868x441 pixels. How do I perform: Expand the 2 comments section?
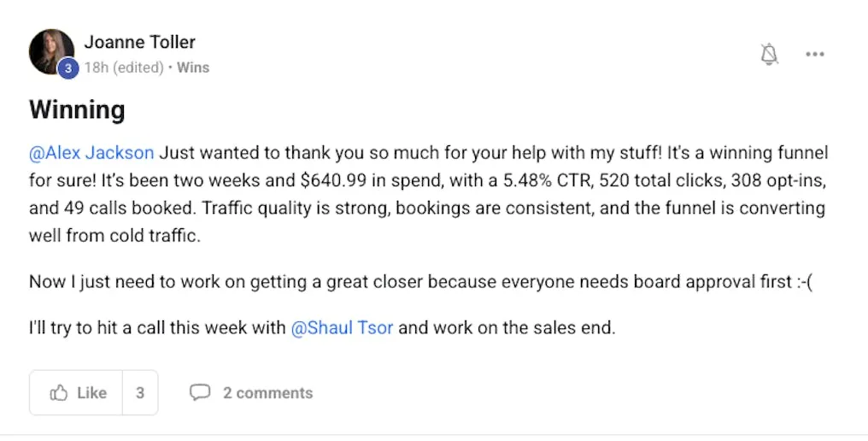[x=267, y=393]
